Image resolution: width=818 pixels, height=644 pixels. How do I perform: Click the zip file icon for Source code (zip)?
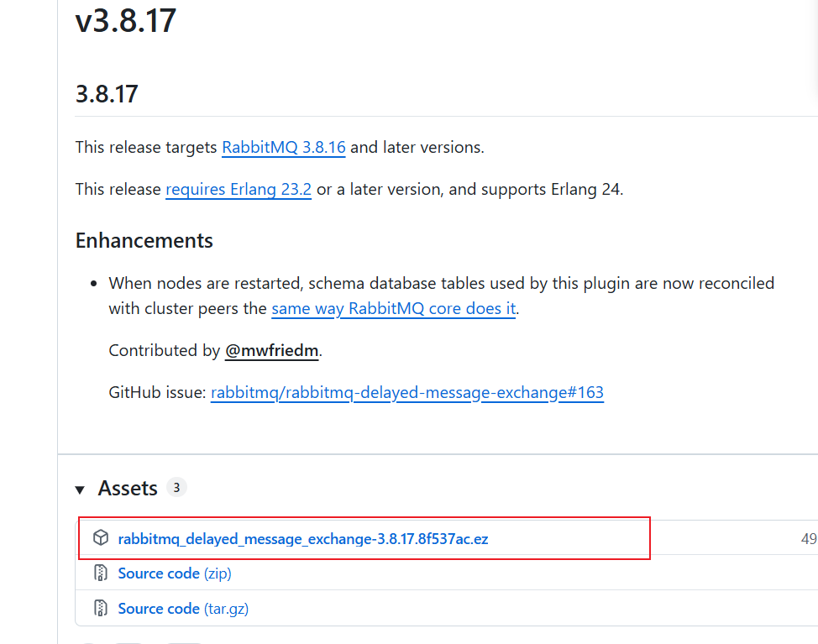click(x=101, y=573)
